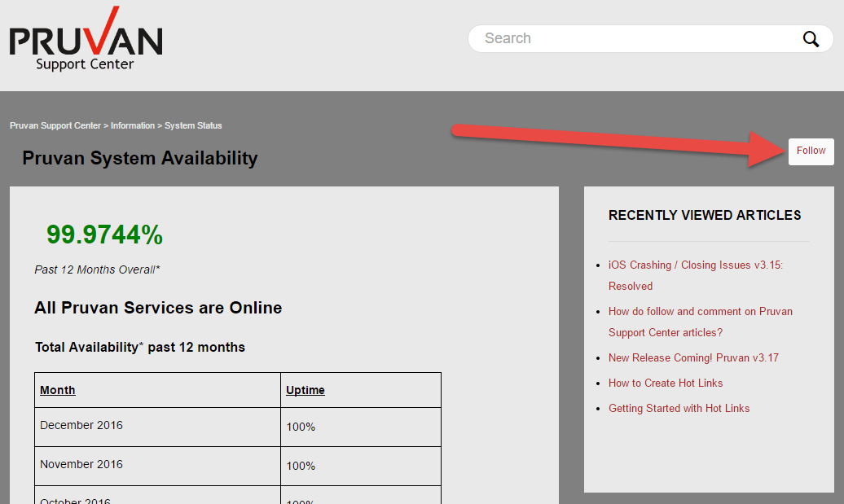This screenshot has height=504, width=844.
Task: Focus the Search input field
Action: click(635, 38)
